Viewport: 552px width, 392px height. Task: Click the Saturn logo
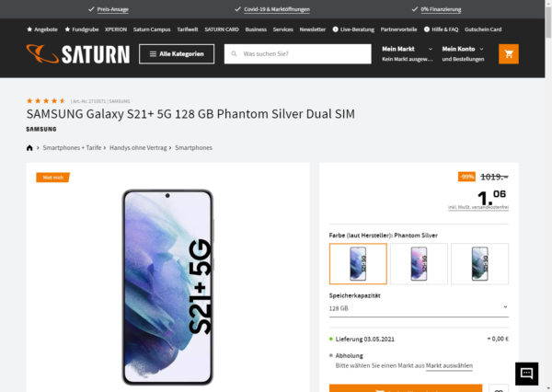coord(79,54)
